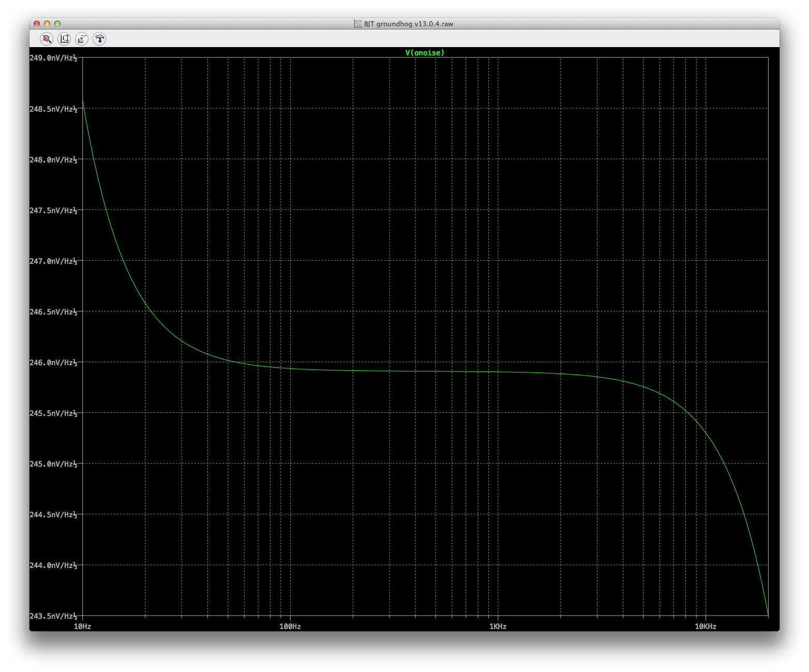
Task: Click the 248.5nV/Hz½ axis label
Action: [53, 109]
